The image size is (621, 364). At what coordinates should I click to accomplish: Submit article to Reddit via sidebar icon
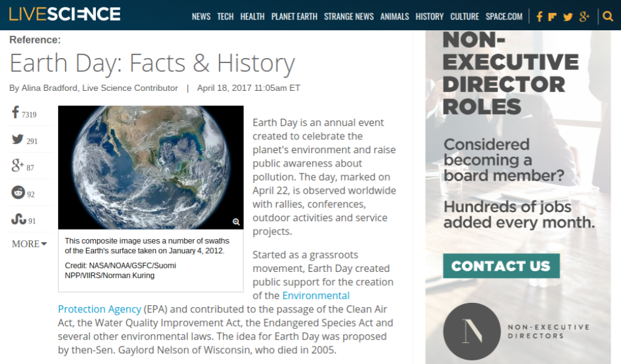(18, 193)
